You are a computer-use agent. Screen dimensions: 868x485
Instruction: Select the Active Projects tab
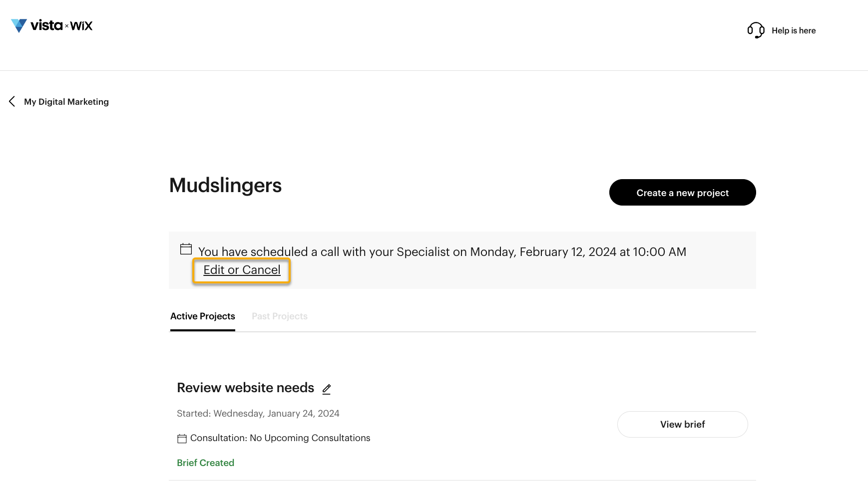(x=203, y=316)
